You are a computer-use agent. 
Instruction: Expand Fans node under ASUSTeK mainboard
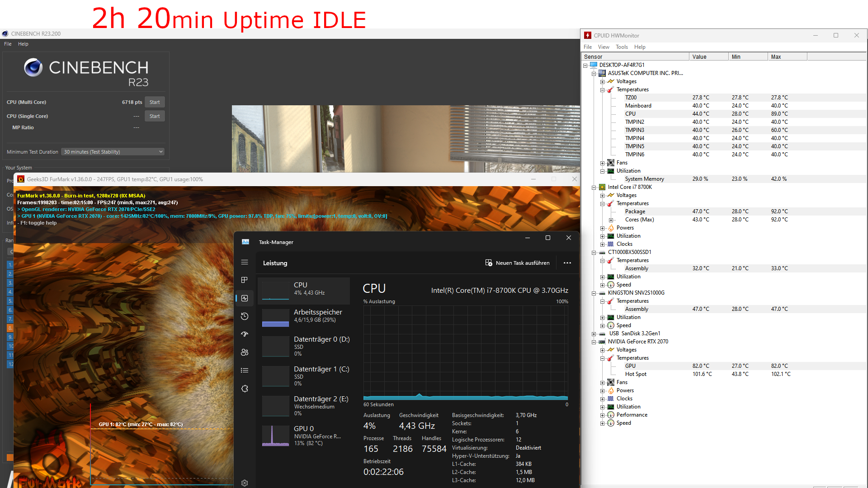coord(602,163)
